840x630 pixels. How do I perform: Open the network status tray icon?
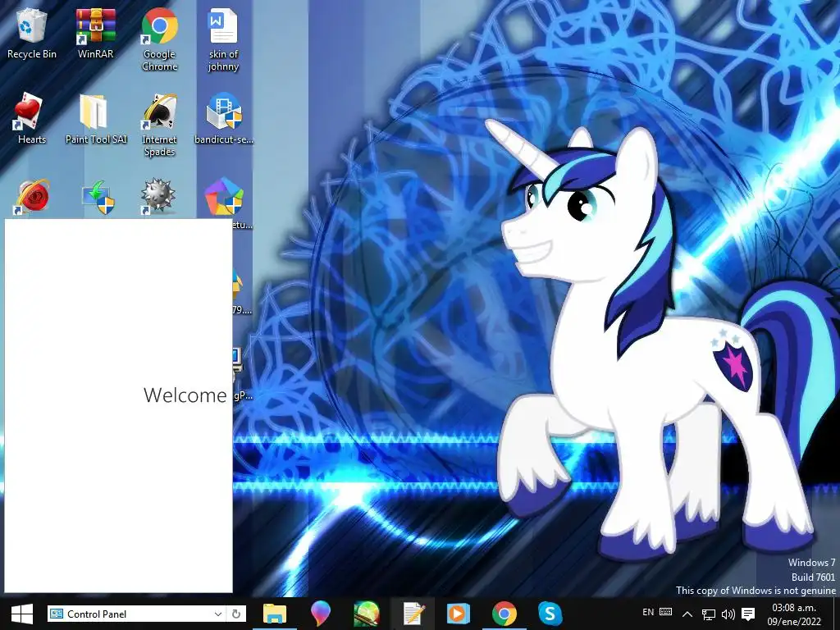click(708, 614)
